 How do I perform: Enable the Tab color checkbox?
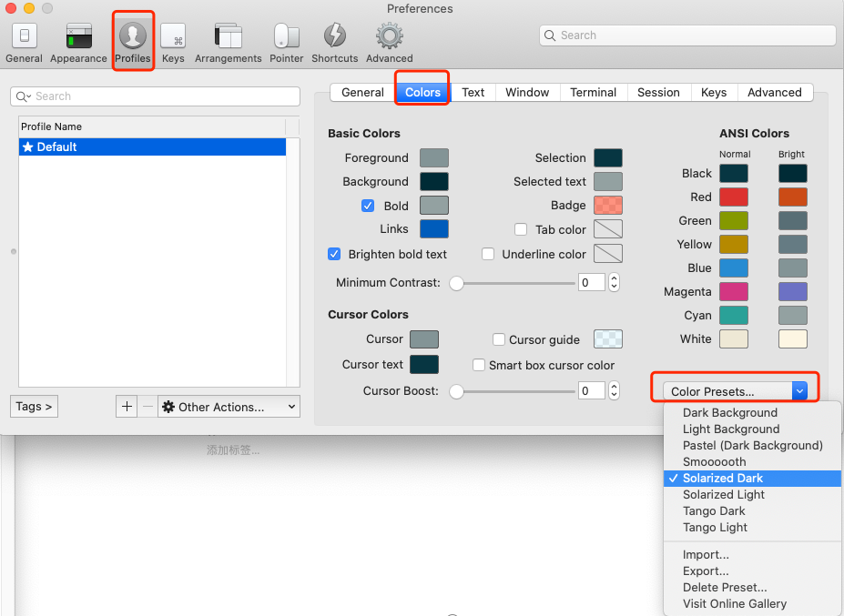(x=521, y=229)
